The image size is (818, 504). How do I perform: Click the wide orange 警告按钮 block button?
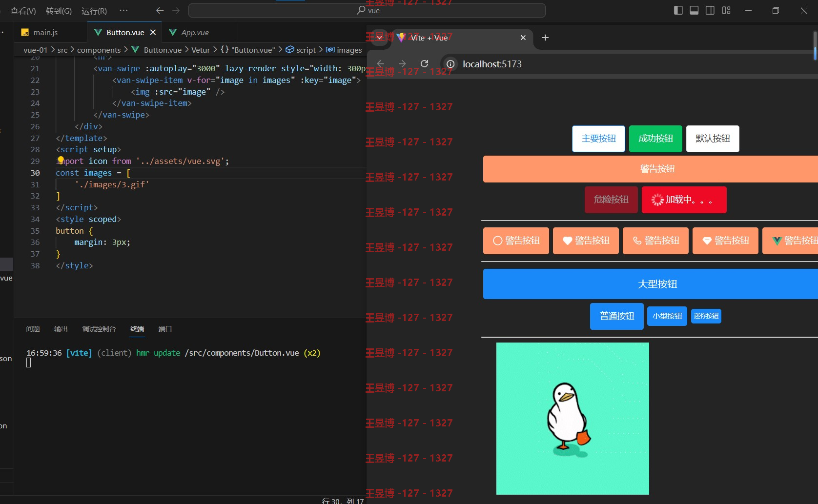coord(651,169)
